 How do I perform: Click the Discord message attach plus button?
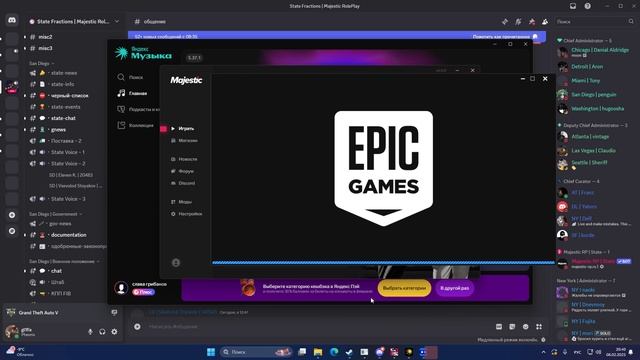click(x=137, y=327)
